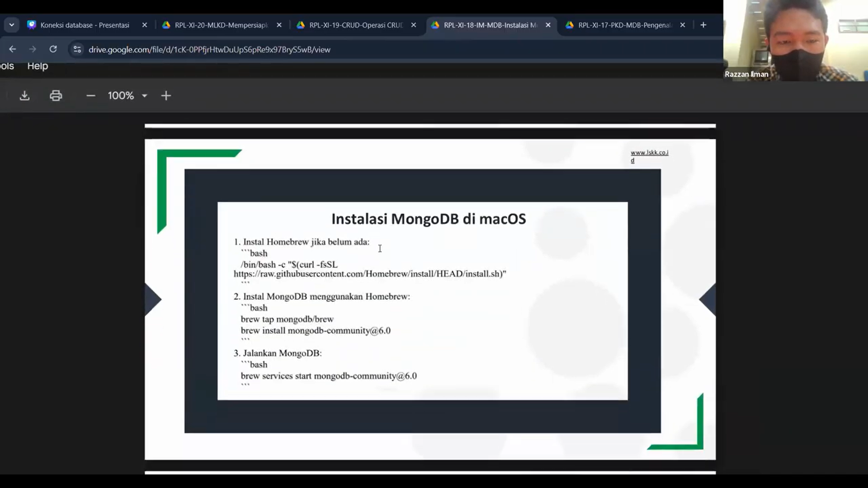Go back using browser back arrow
The width and height of the screenshot is (868, 488).
13,49
